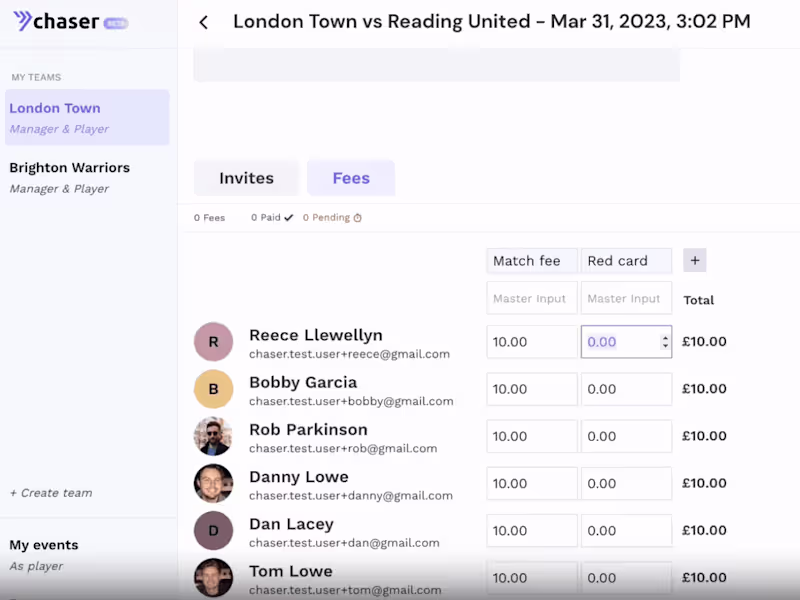The height and width of the screenshot is (600, 800).
Task: Edit Danny Lowe's red card field
Action: point(626,483)
